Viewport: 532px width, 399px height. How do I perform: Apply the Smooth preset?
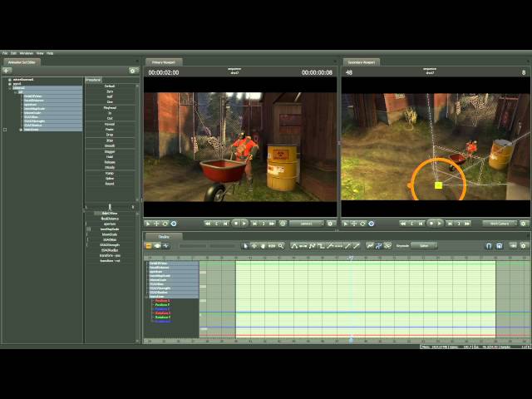click(110, 146)
